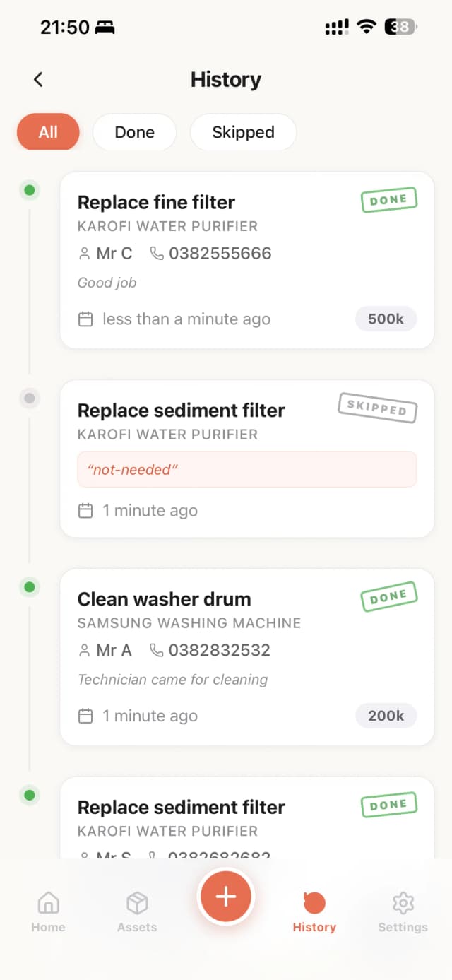Screen dimensions: 452x980
Task: Select the All filter chip
Action: (48, 132)
